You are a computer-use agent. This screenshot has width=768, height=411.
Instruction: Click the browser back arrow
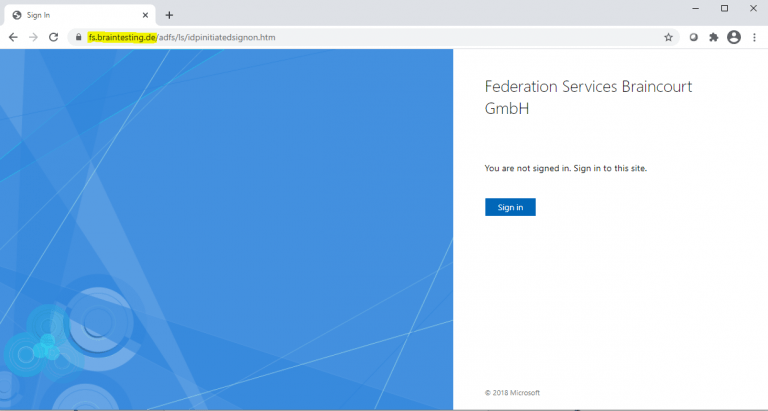(13, 37)
